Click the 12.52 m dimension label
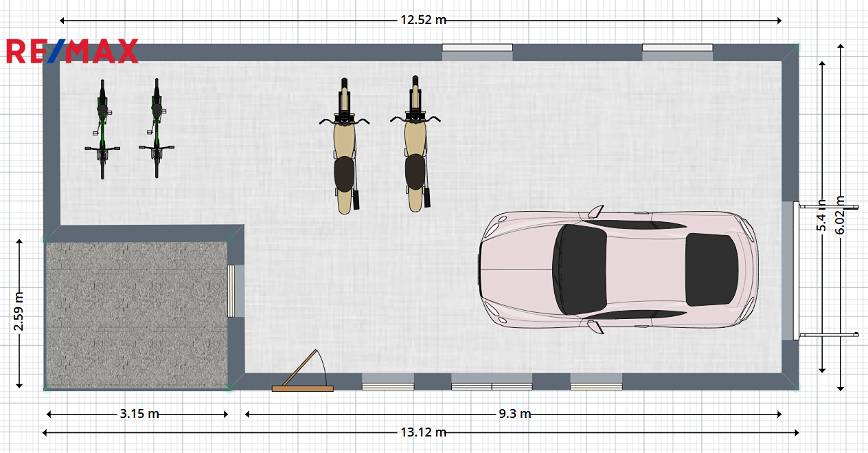This screenshot has width=868, height=453. click(423, 20)
